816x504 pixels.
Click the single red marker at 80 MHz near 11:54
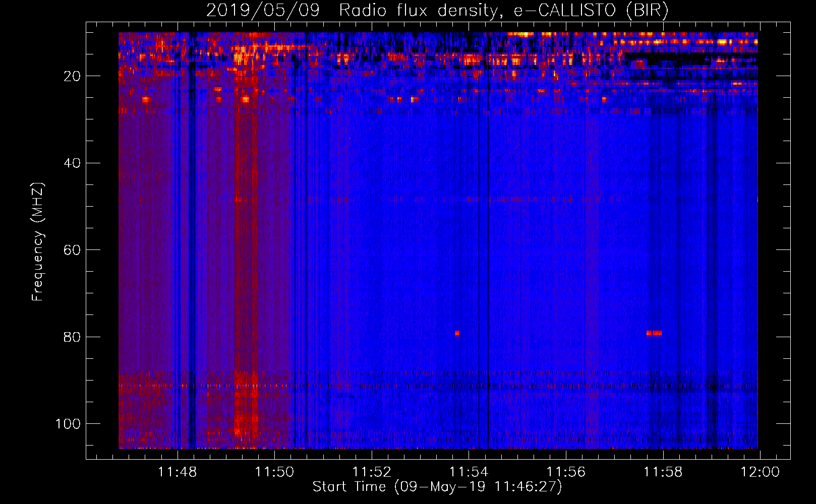click(x=457, y=333)
